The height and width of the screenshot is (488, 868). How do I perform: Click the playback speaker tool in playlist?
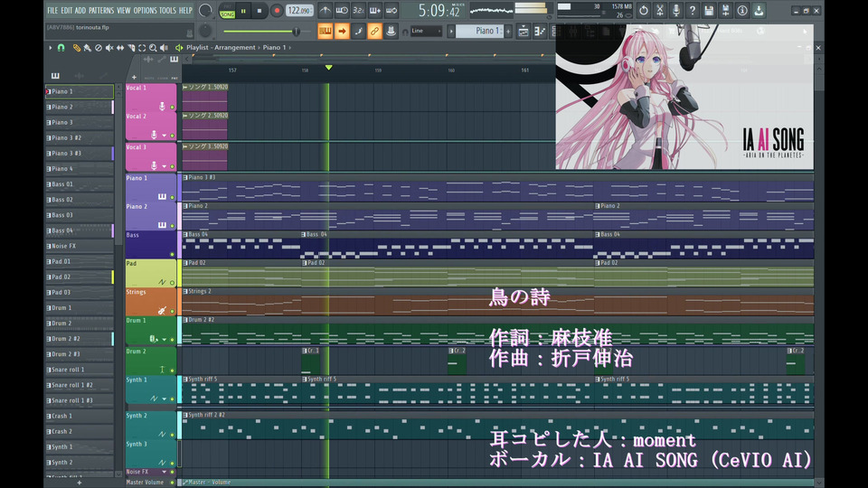pyautogui.click(x=164, y=48)
